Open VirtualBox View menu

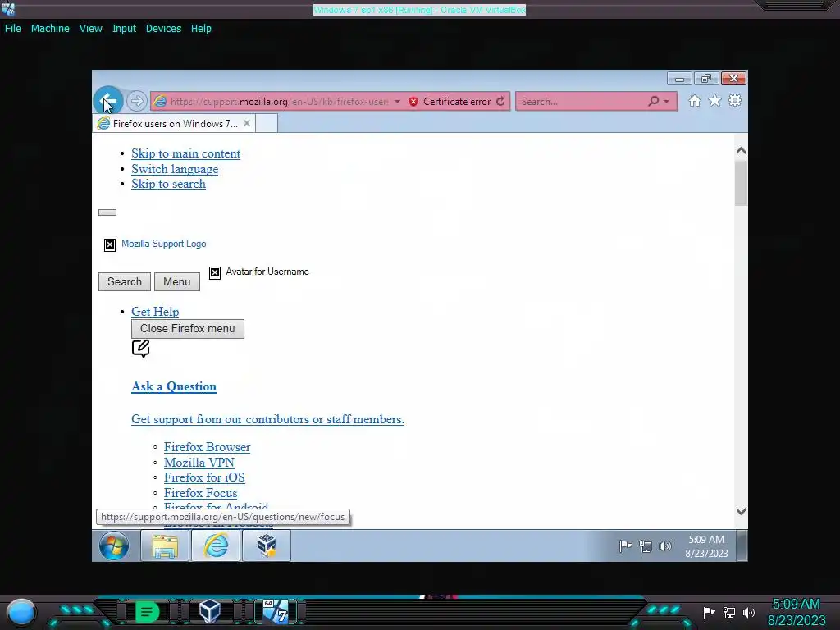90,29
